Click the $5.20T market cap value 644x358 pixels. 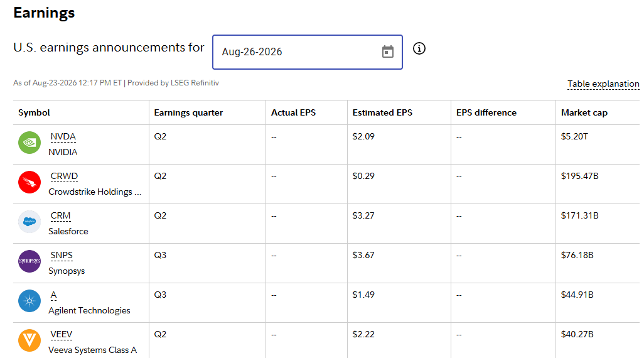574,136
